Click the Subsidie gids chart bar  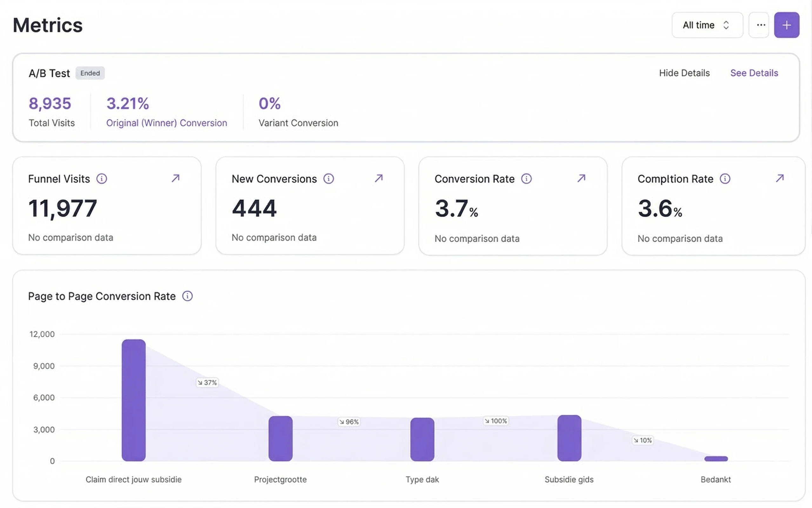tap(569, 438)
